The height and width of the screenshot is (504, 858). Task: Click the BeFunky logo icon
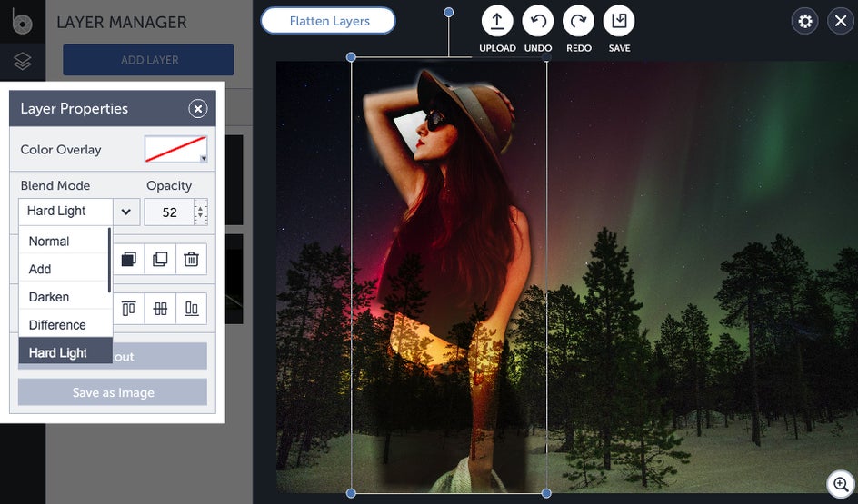point(22,21)
